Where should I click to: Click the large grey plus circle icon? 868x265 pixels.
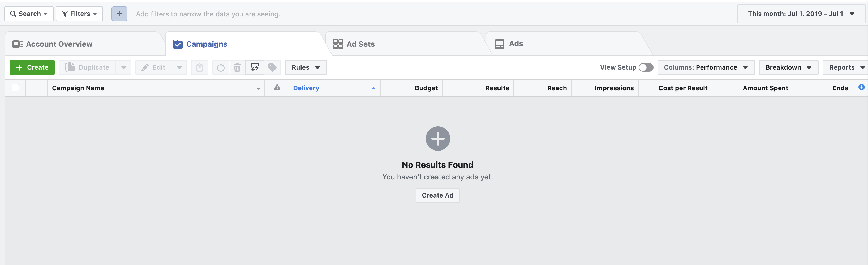(x=437, y=139)
